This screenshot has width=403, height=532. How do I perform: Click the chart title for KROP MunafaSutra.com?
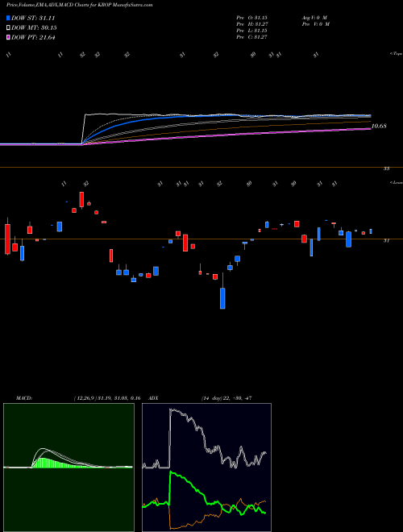tap(79, 5)
